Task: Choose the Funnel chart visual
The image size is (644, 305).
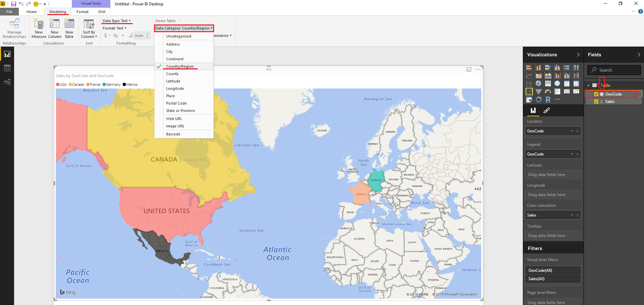Action: [x=538, y=91]
